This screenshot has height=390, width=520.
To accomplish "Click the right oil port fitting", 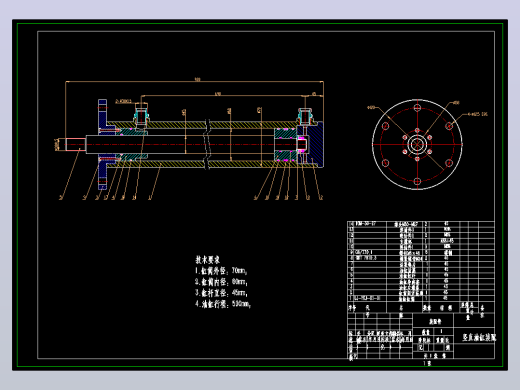I will tap(305, 116).
